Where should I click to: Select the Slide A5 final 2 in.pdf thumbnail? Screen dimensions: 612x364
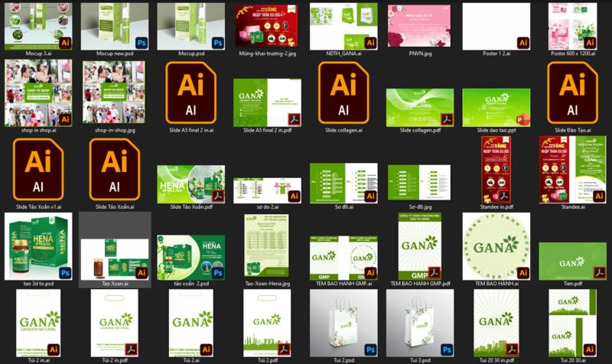tap(267, 102)
